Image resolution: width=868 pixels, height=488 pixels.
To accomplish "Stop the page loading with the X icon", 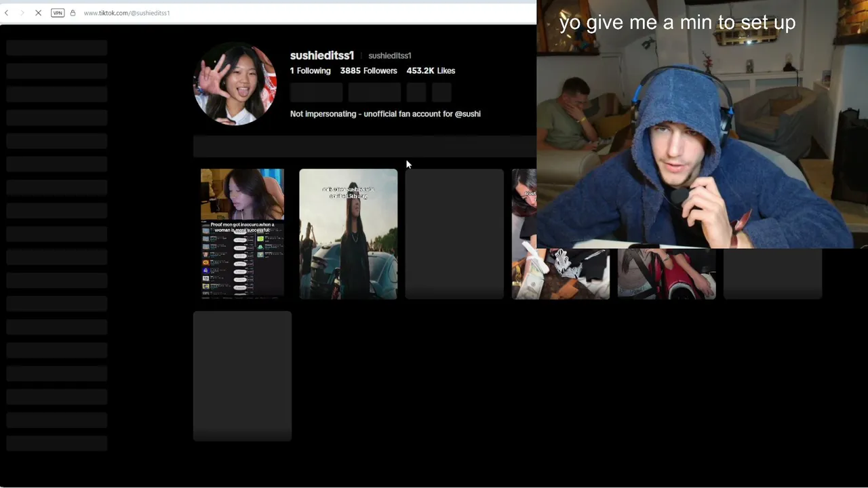I will [38, 13].
